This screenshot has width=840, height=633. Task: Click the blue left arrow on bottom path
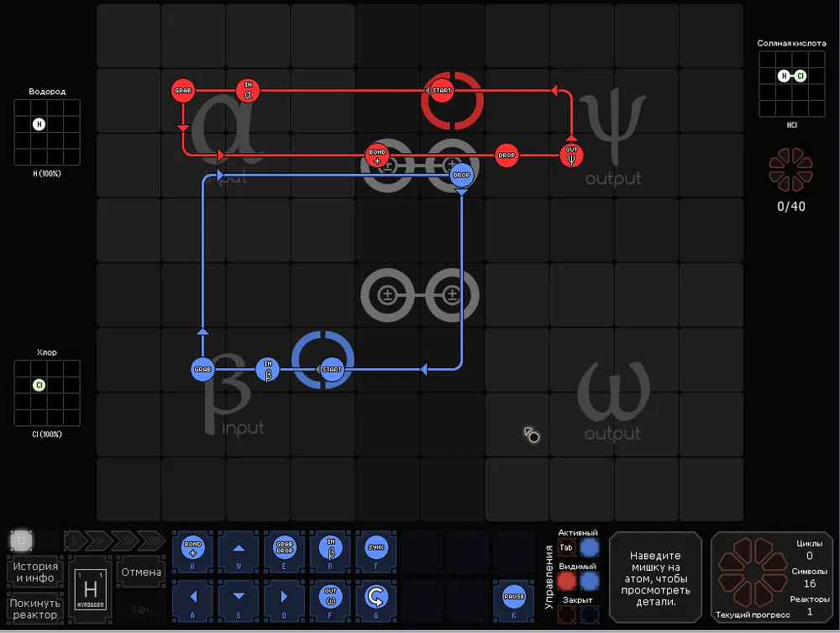click(423, 369)
